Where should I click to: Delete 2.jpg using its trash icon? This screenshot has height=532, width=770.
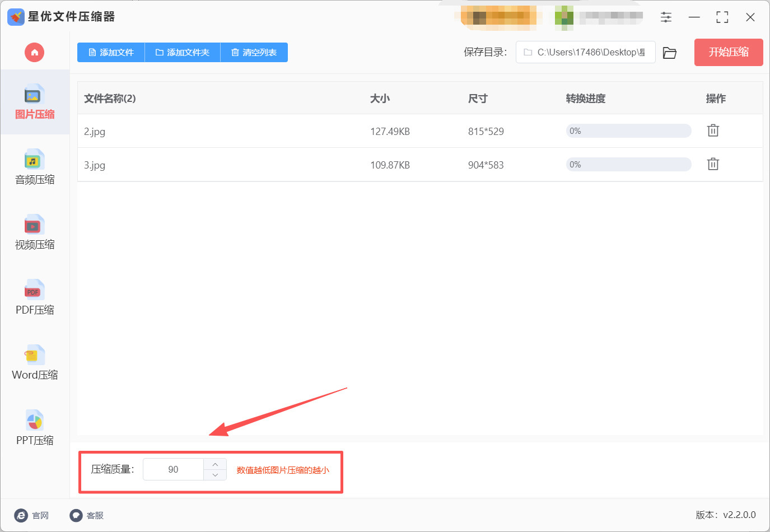click(x=713, y=130)
